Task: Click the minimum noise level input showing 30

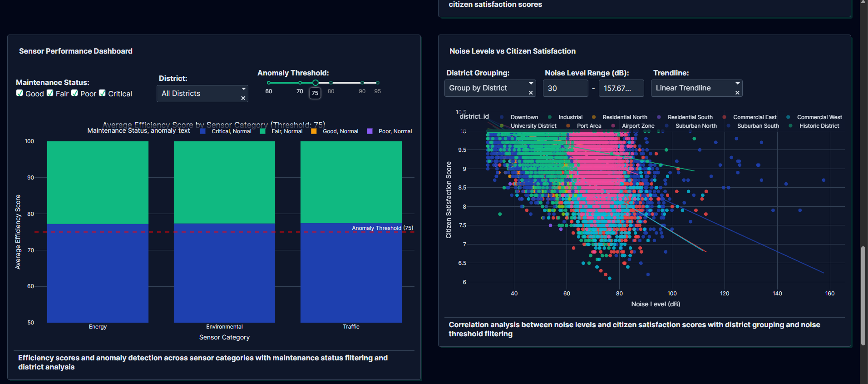Action: pyautogui.click(x=565, y=88)
